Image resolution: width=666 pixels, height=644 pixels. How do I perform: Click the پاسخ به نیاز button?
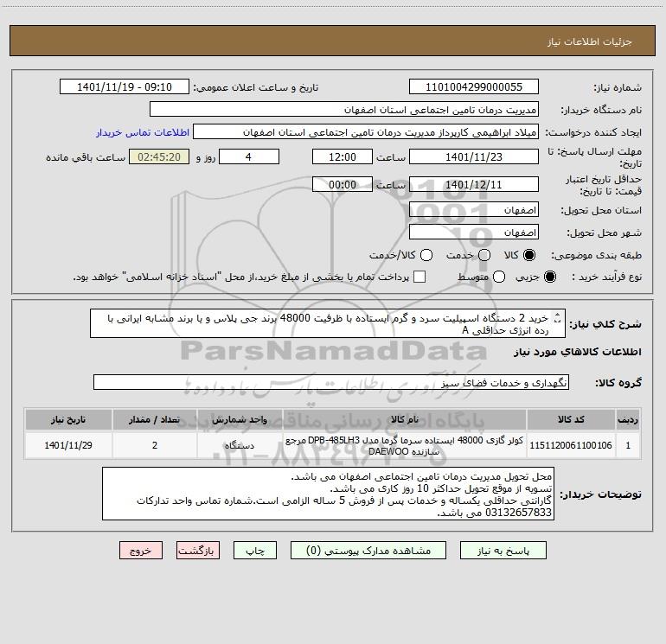[x=503, y=551]
